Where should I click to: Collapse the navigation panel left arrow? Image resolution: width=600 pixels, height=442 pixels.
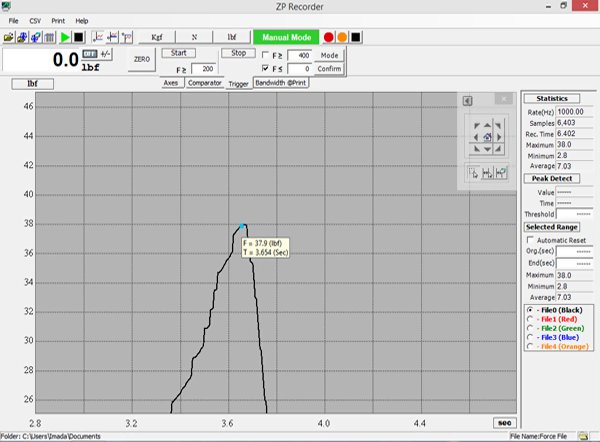click(x=467, y=100)
